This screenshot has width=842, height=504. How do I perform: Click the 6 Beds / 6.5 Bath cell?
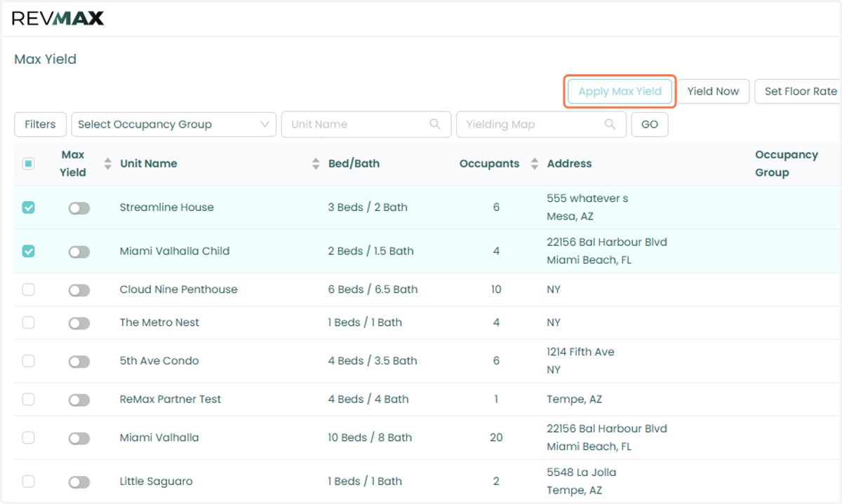coord(373,290)
